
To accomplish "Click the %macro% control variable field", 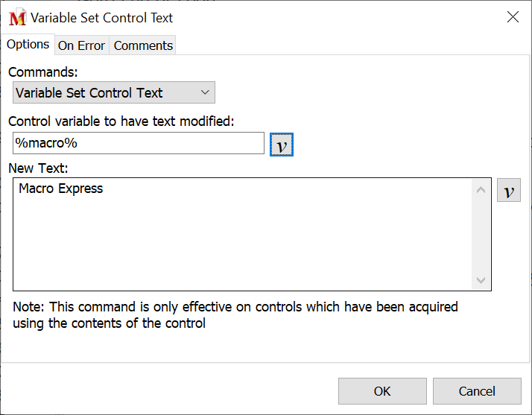I will pyautogui.click(x=138, y=143).
